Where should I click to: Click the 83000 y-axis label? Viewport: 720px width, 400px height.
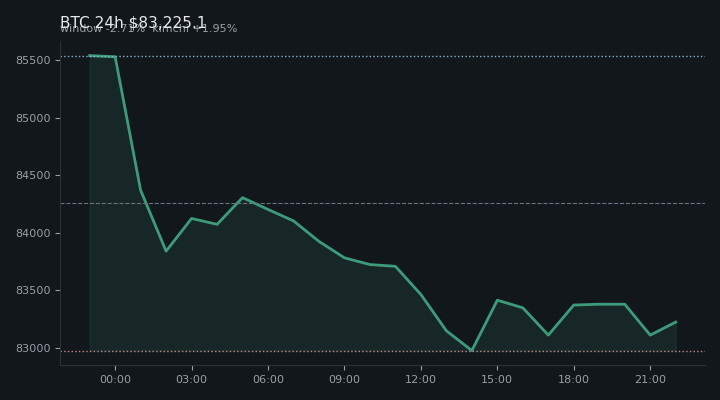(33, 349)
